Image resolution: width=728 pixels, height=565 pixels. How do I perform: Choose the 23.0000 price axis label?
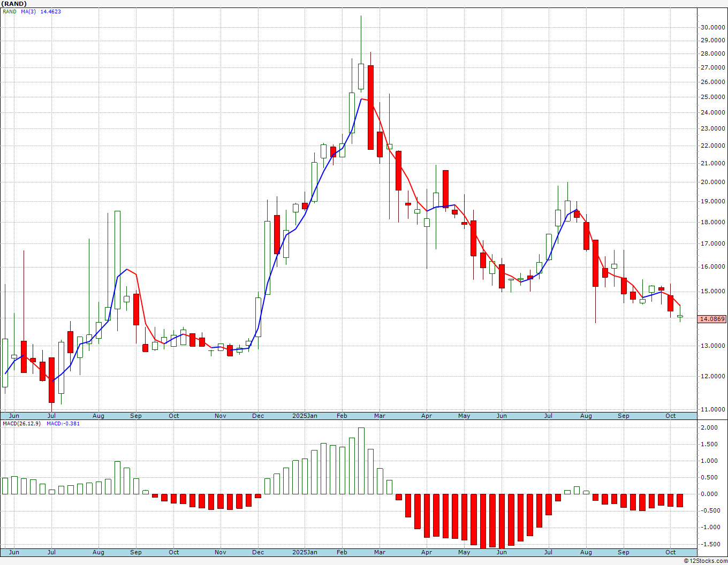[712, 128]
